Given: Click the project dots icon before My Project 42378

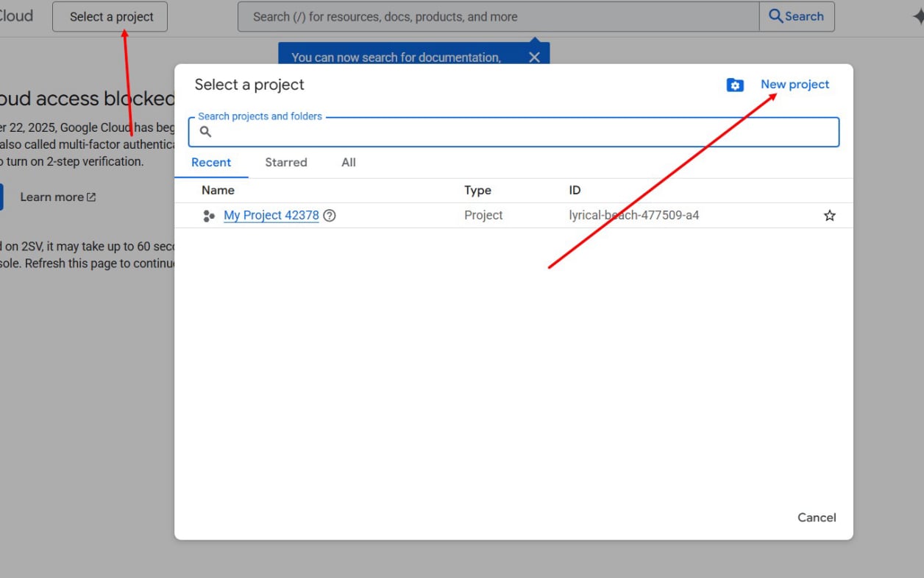Looking at the screenshot, I should coord(209,216).
